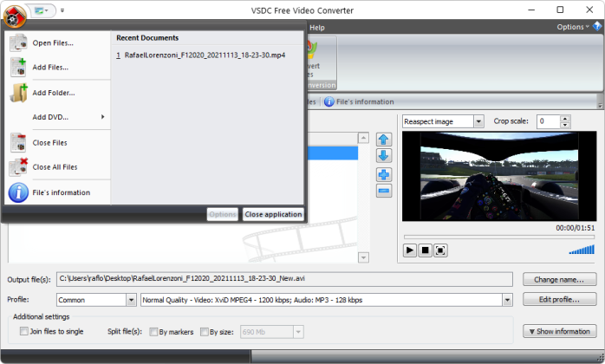
Task: Decrease Crop scale value
Action: coord(565,124)
